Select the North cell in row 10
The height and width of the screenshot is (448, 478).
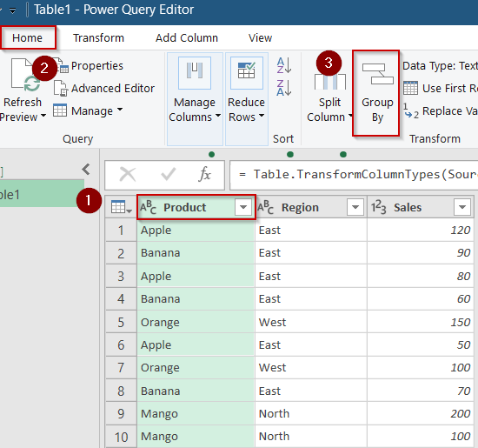(x=311, y=437)
